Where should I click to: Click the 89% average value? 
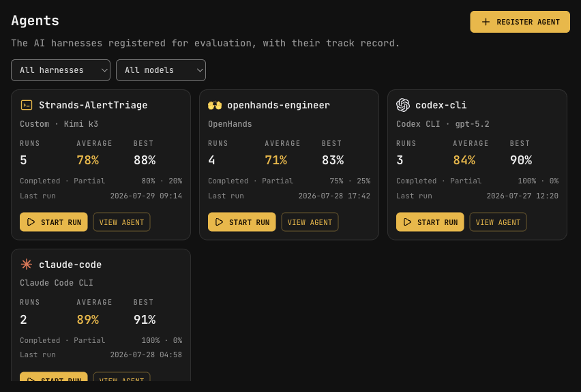[x=87, y=319]
